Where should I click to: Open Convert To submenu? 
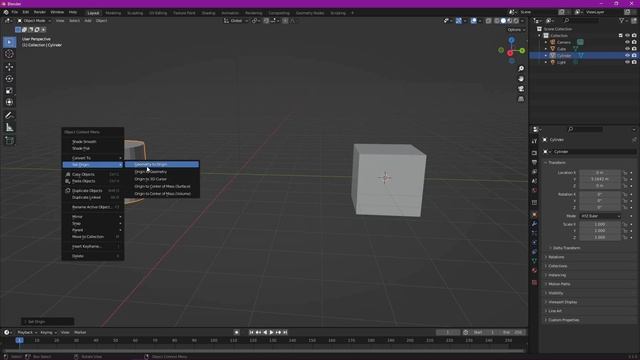click(x=93, y=158)
